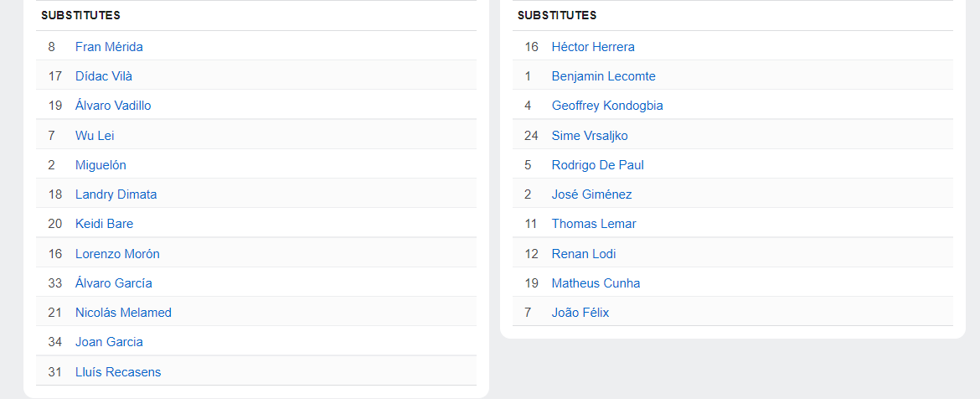Open Joan Garcia's player page
Image resolution: width=980 pixels, height=399 pixels.
109,342
